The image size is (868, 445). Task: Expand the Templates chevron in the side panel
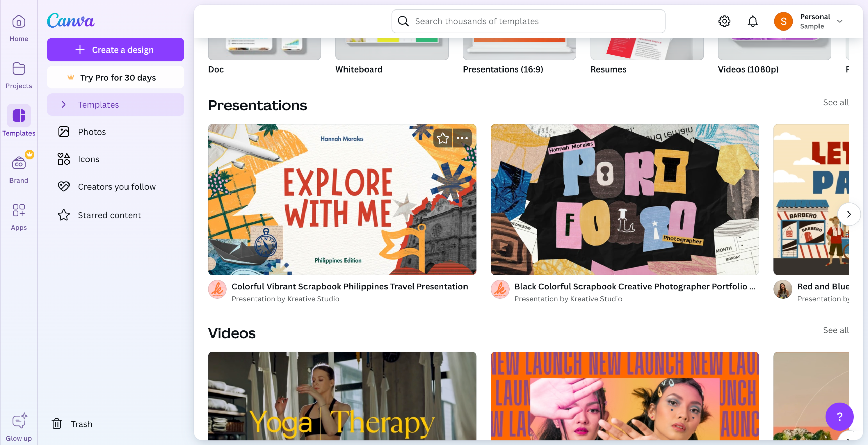[63, 105]
